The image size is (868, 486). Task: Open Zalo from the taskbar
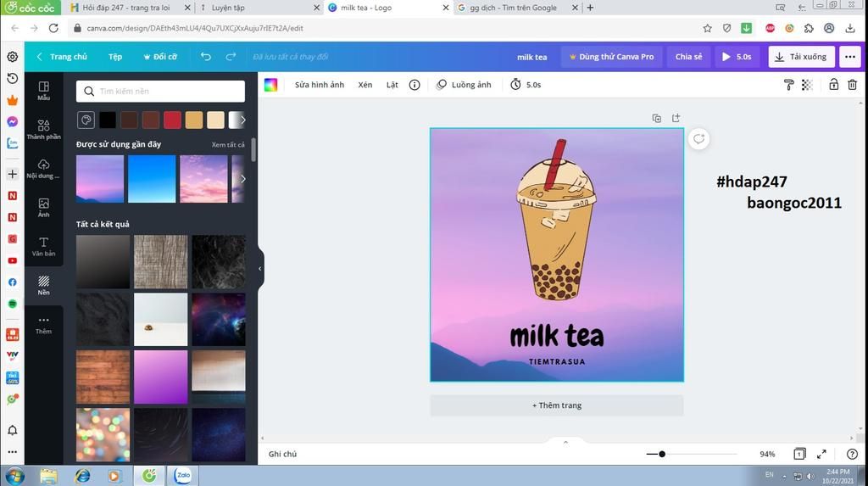pos(183,476)
